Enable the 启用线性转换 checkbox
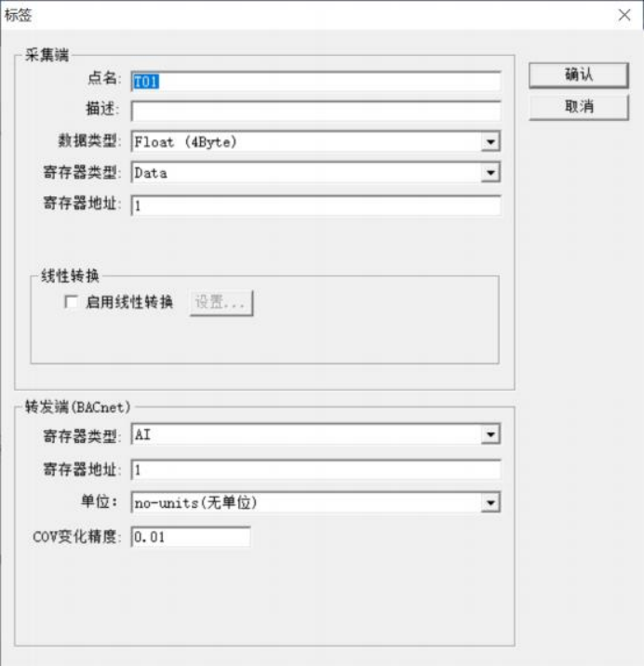This screenshot has width=644, height=666. (71, 301)
